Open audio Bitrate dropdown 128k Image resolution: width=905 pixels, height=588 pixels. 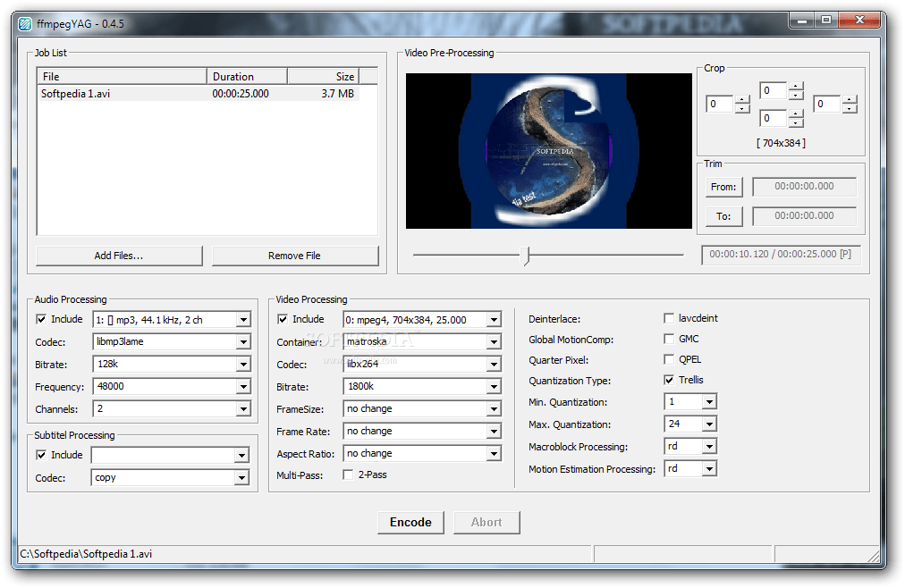point(243,365)
